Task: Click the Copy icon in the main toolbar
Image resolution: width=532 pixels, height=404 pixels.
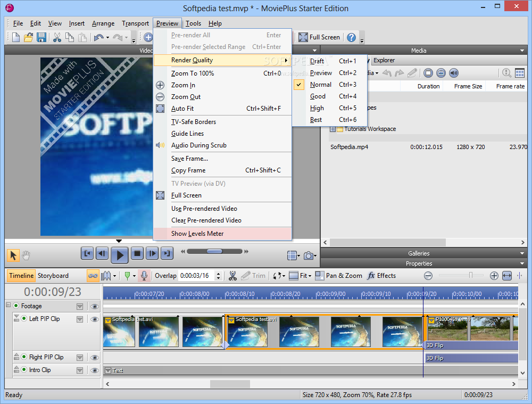Action: [x=70, y=37]
